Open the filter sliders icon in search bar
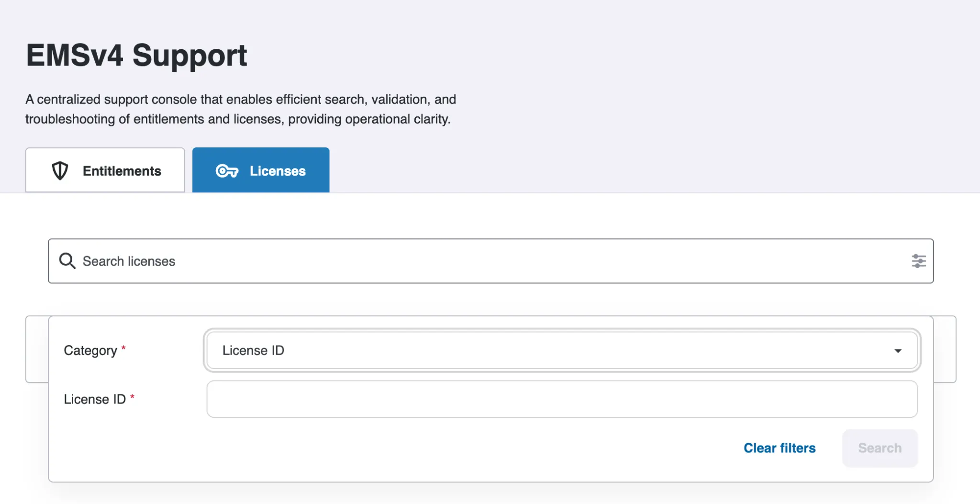The width and height of the screenshot is (980, 504). [918, 261]
